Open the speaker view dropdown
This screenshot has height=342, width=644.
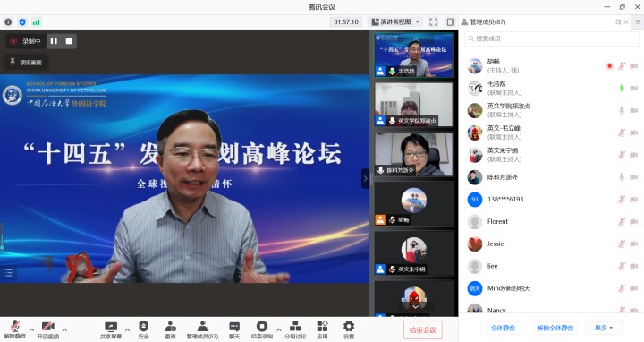pos(396,21)
